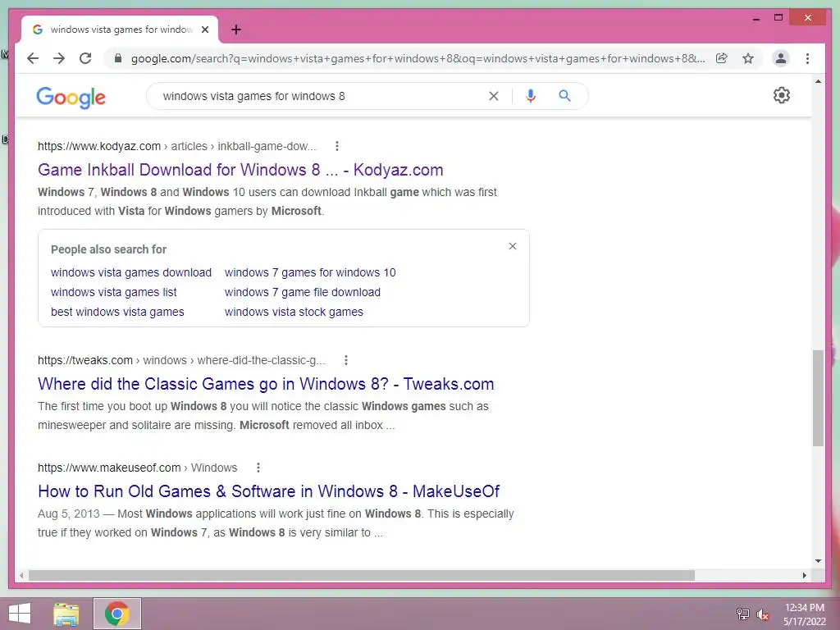
Task: Open more options for the MakeUseOf result
Action: pos(258,468)
